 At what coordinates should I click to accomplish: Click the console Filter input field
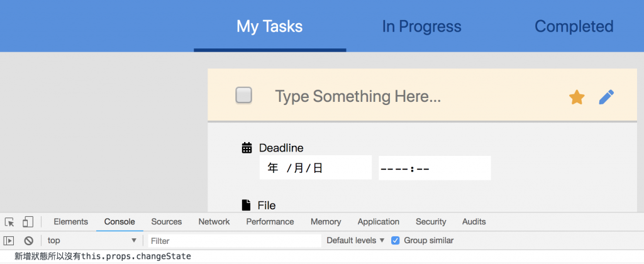(x=234, y=240)
